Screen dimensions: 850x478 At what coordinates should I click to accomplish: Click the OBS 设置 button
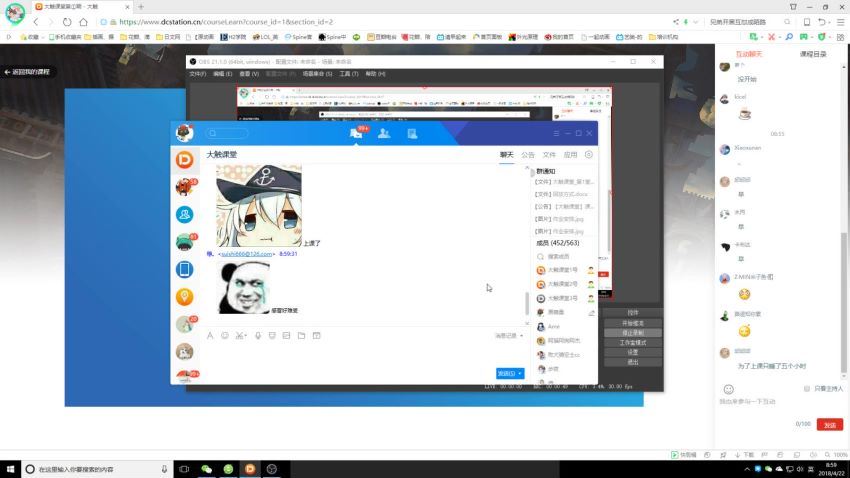pyautogui.click(x=633, y=352)
